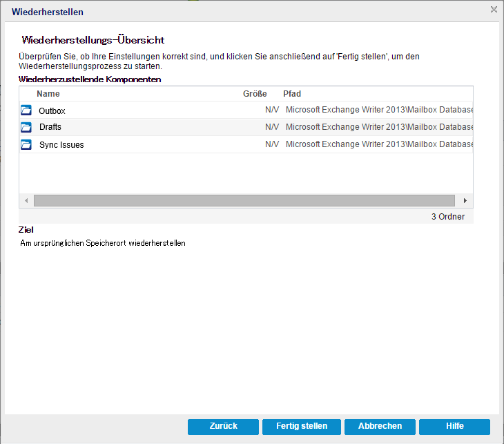Click the N/V size in Outbox row

[272, 110]
